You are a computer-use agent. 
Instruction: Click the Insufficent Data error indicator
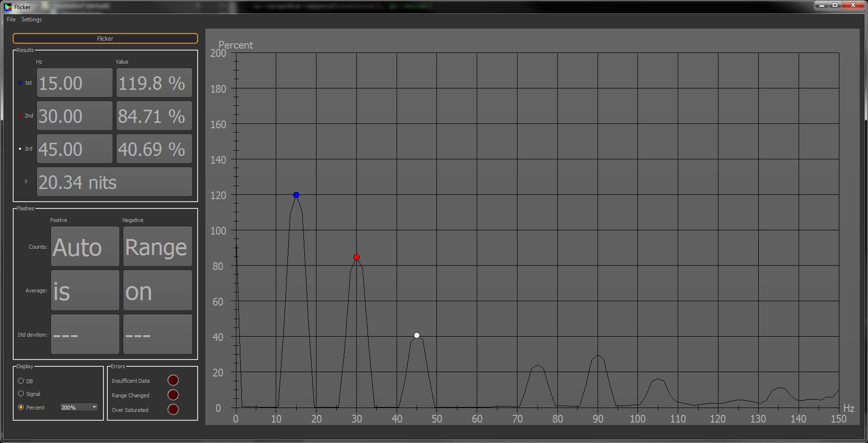173,380
